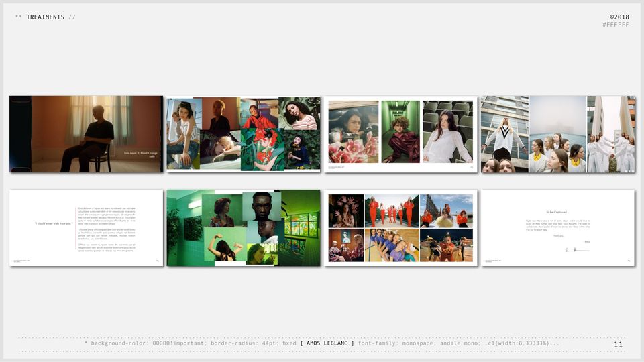This screenshot has width=644, height=362.
Task: Click the AMOS LEBLANC name in footer
Action: (327, 343)
